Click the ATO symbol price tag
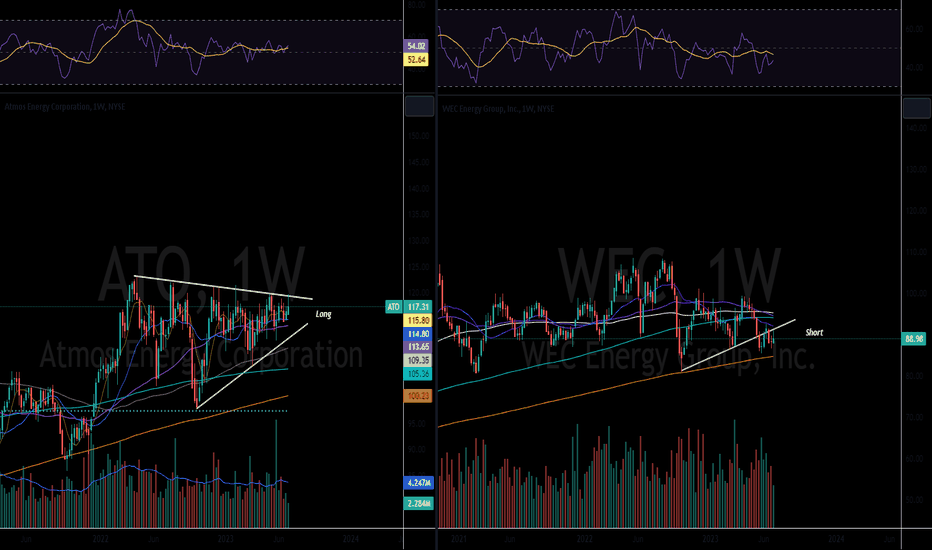This screenshot has width=932, height=550. (393, 307)
